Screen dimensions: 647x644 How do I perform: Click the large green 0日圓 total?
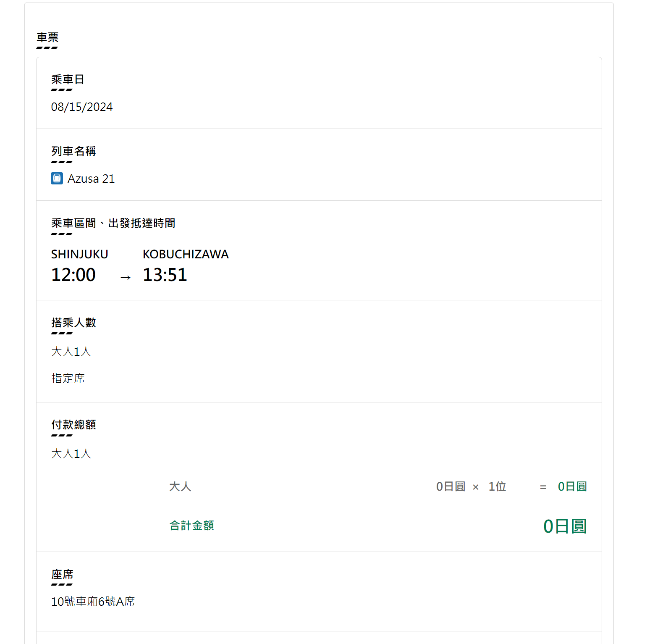(x=565, y=526)
